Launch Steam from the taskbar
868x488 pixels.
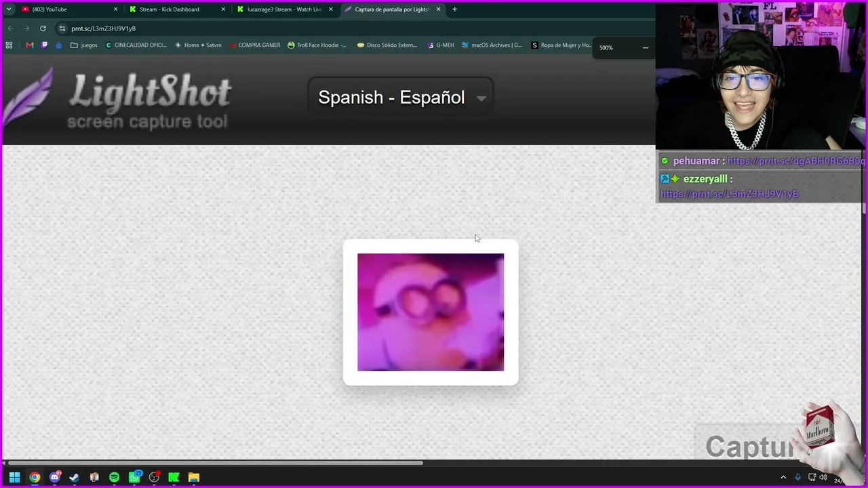point(74,477)
